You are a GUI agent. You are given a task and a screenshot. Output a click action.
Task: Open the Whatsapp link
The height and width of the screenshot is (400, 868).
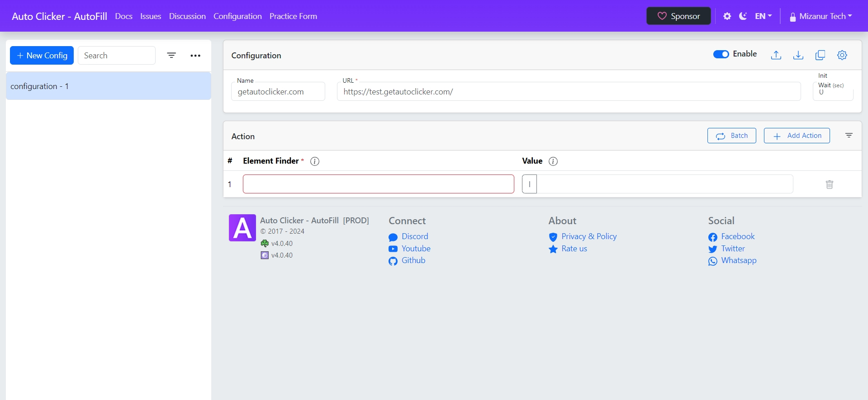coord(739,260)
